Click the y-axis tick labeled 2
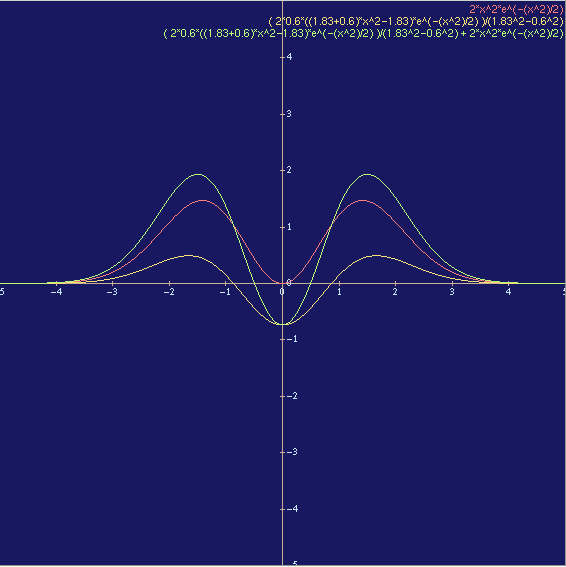 click(x=289, y=170)
